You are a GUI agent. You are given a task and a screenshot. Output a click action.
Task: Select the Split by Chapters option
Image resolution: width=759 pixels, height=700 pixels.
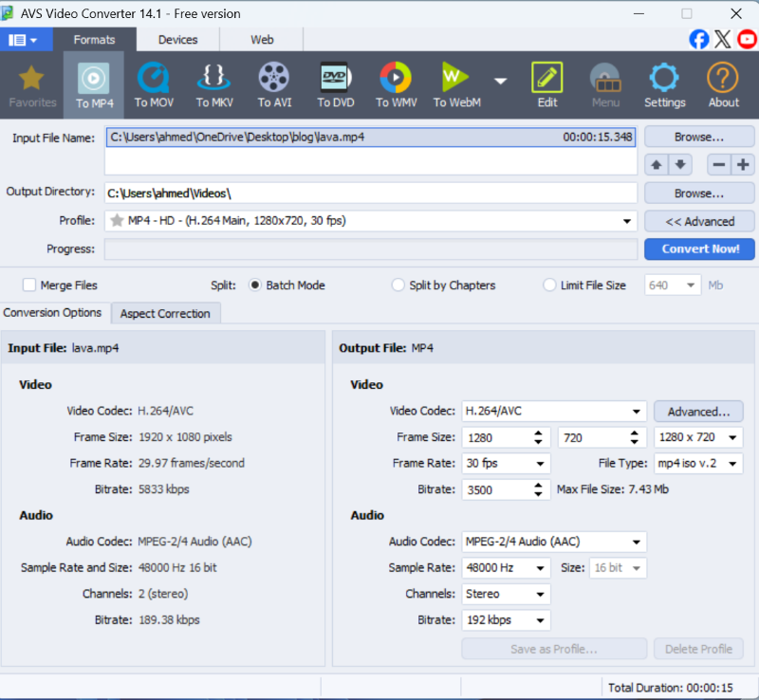[x=398, y=285]
